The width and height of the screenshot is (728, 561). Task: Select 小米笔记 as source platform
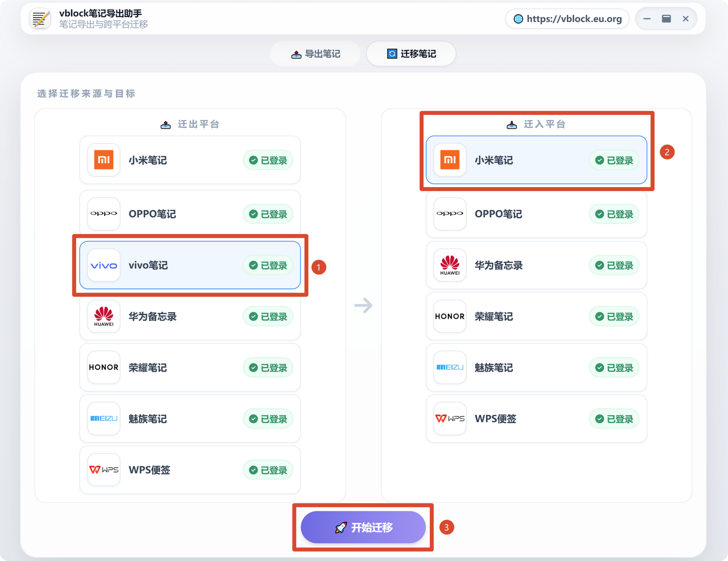click(190, 160)
